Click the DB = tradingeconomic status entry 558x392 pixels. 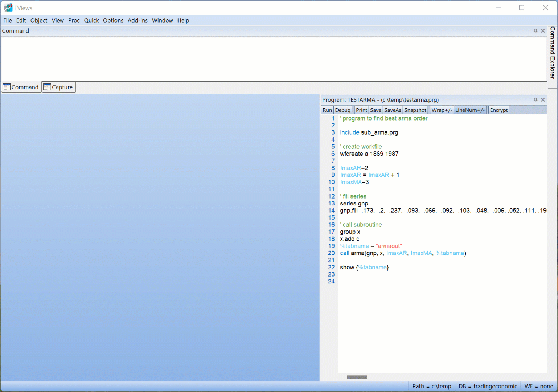[488, 386]
